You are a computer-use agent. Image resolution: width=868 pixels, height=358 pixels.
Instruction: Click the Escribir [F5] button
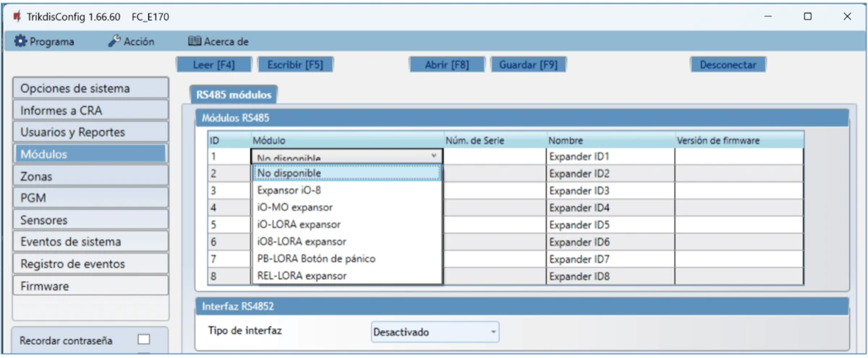click(295, 64)
